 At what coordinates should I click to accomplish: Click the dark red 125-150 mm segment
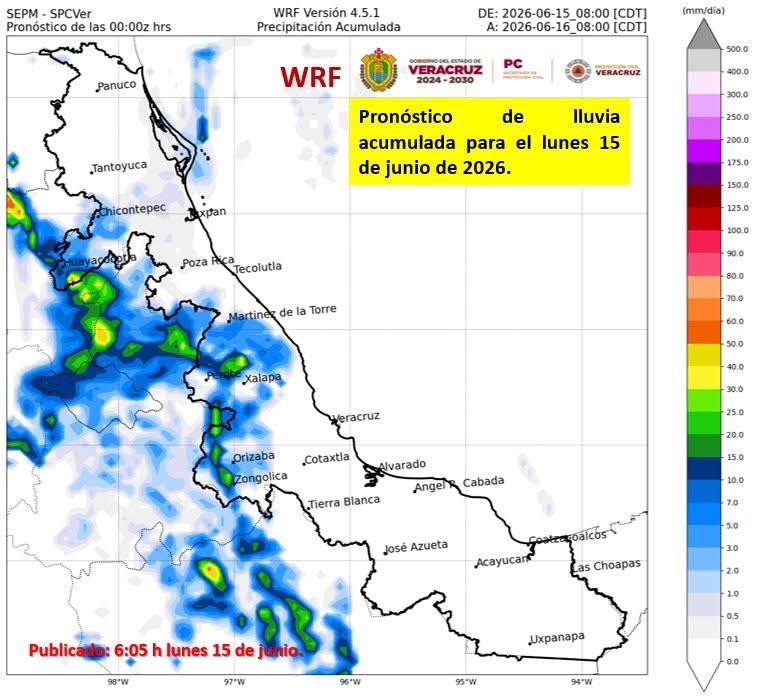[704, 196]
